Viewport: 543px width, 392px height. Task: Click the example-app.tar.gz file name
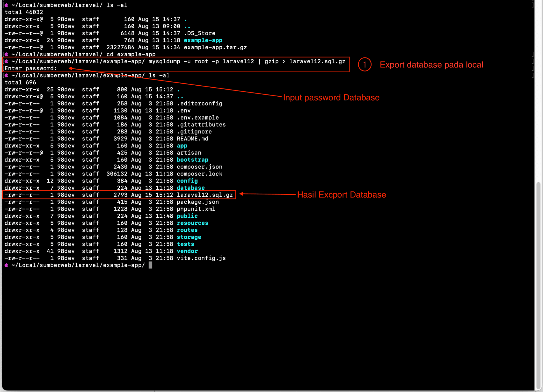pos(215,47)
